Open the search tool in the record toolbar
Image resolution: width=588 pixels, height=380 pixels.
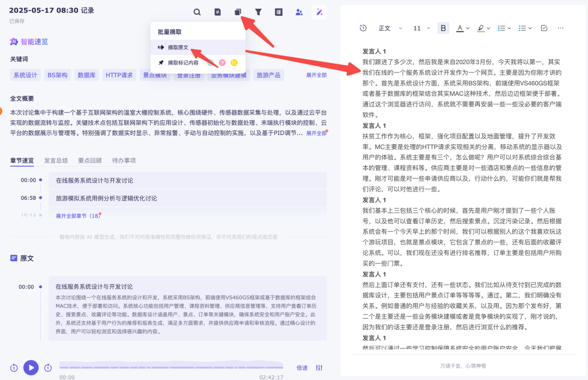[x=197, y=12]
